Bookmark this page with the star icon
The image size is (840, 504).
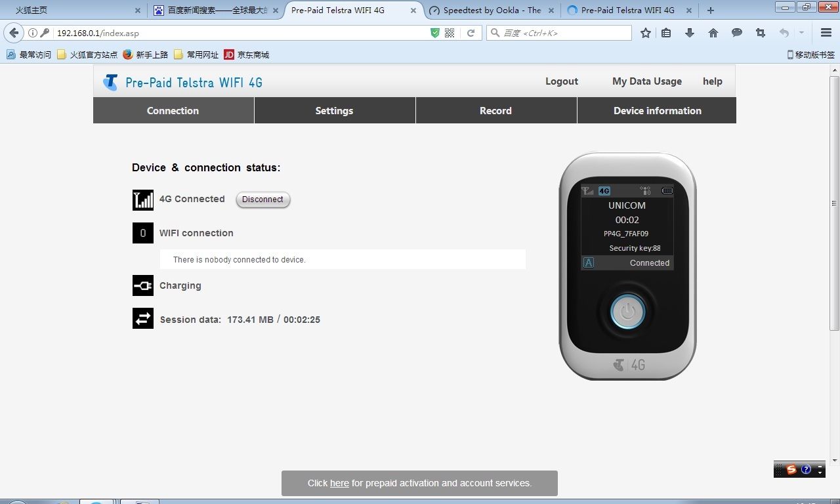click(646, 33)
